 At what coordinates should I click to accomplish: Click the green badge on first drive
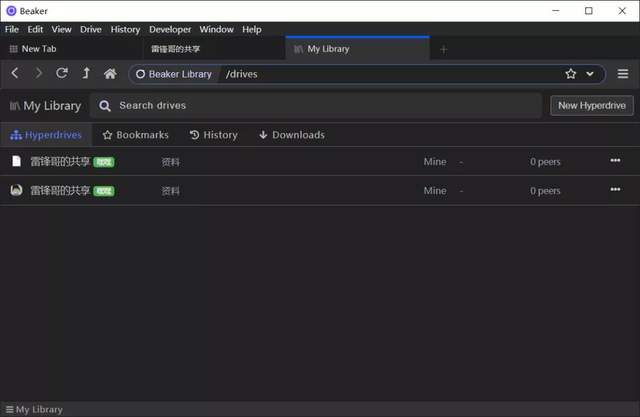click(x=104, y=162)
